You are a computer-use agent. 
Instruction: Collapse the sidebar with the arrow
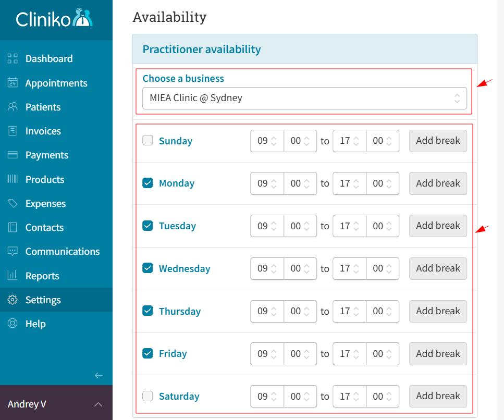tap(99, 375)
